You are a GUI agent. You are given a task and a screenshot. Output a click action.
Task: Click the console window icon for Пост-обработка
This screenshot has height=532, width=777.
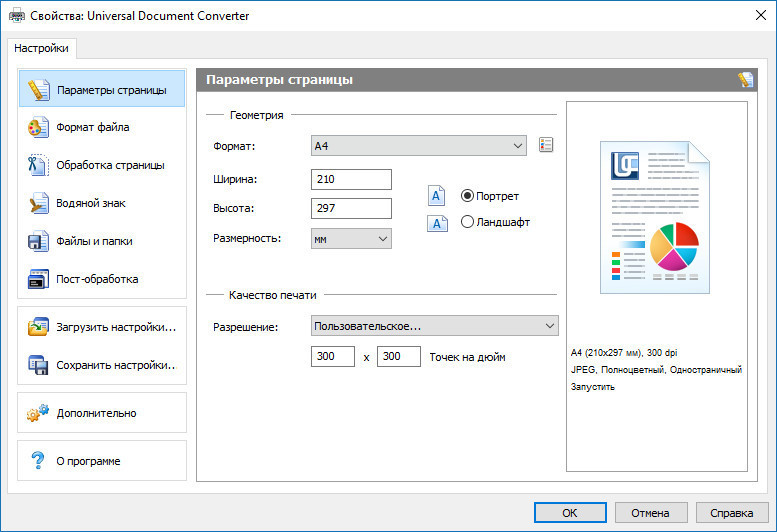38,279
